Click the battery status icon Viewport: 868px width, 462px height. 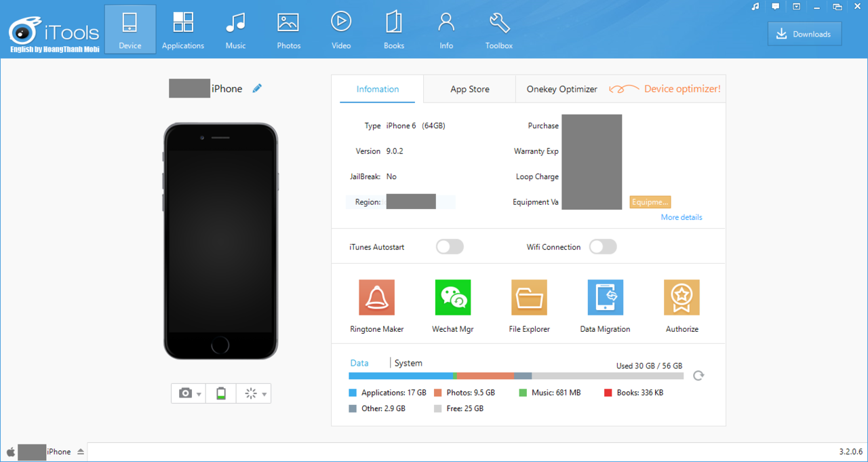[221, 393]
